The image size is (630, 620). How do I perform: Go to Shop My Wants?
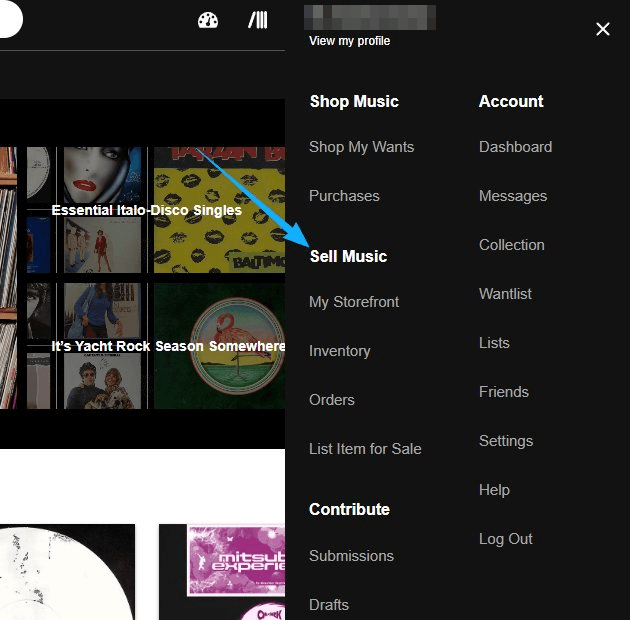pyautogui.click(x=361, y=147)
